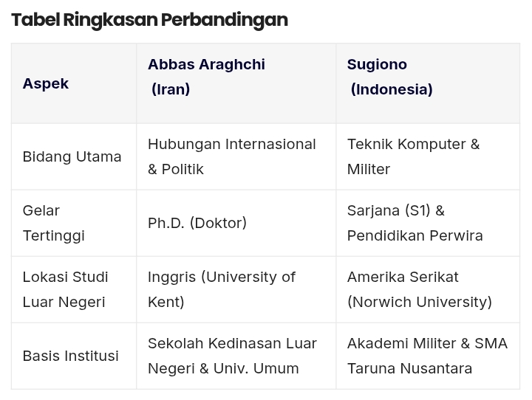Click the 'Amerika Serikat' text
This screenshot has width=532, height=400.
pos(403,277)
